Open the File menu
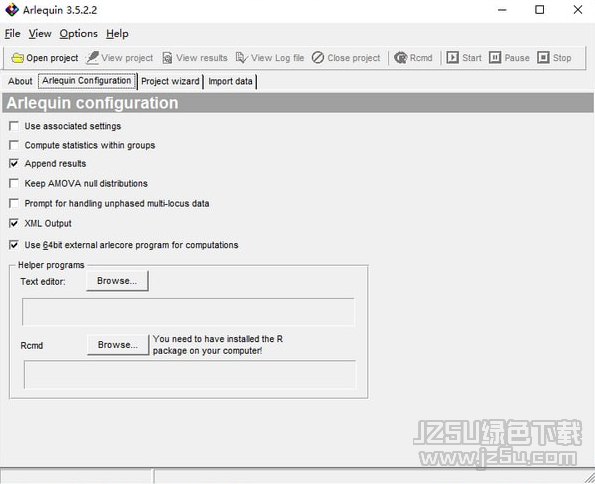Viewport: 595px width, 484px height. pyautogui.click(x=13, y=34)
